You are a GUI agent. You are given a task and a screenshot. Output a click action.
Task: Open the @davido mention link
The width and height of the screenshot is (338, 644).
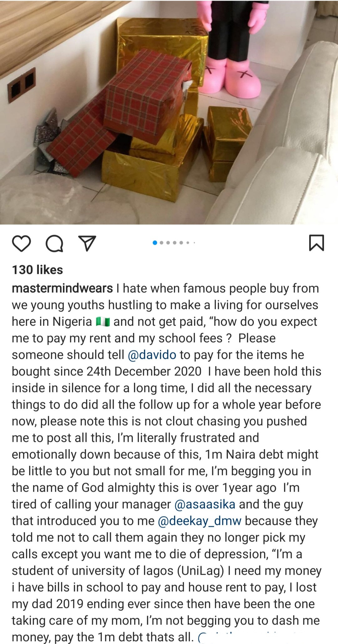coord(152,355)
